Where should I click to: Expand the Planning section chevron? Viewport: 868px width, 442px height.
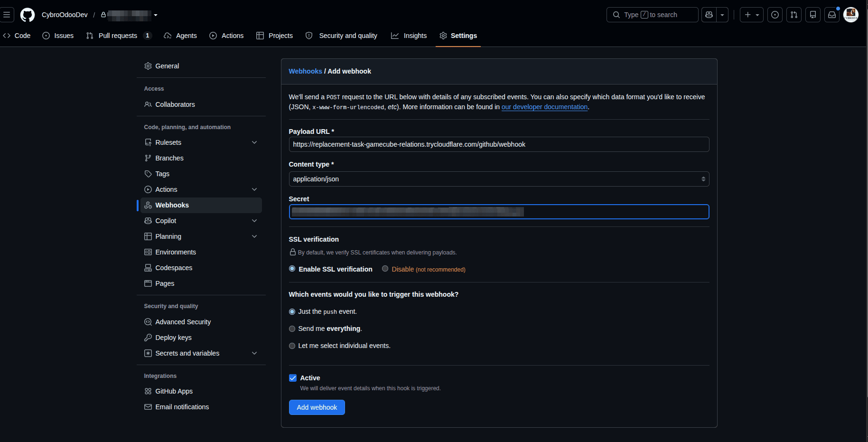point(254,236)
